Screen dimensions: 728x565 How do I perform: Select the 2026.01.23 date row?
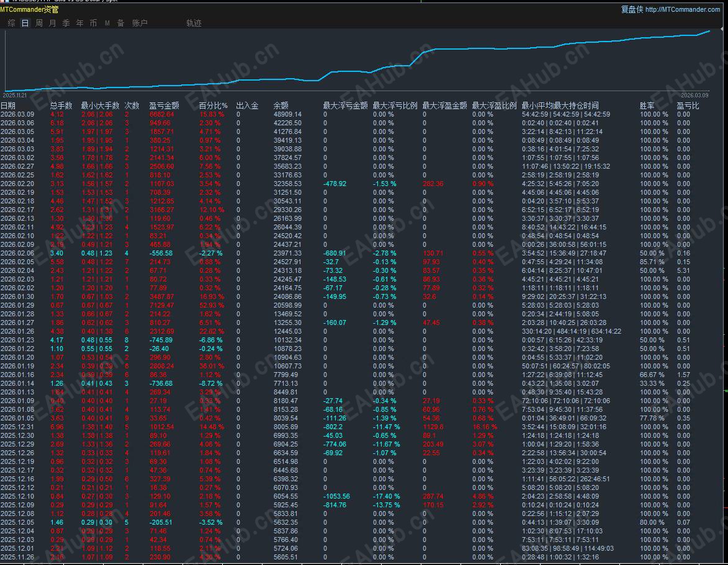(17, 340)
